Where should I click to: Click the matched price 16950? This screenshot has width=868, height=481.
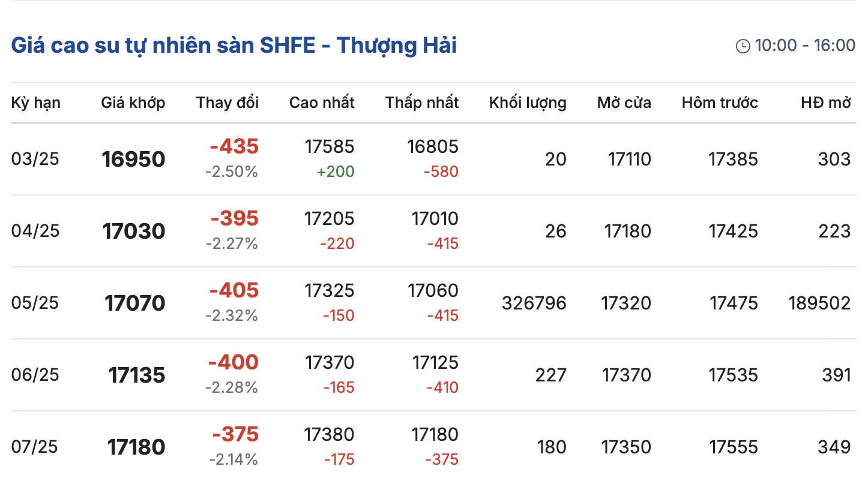click(133, 160)
